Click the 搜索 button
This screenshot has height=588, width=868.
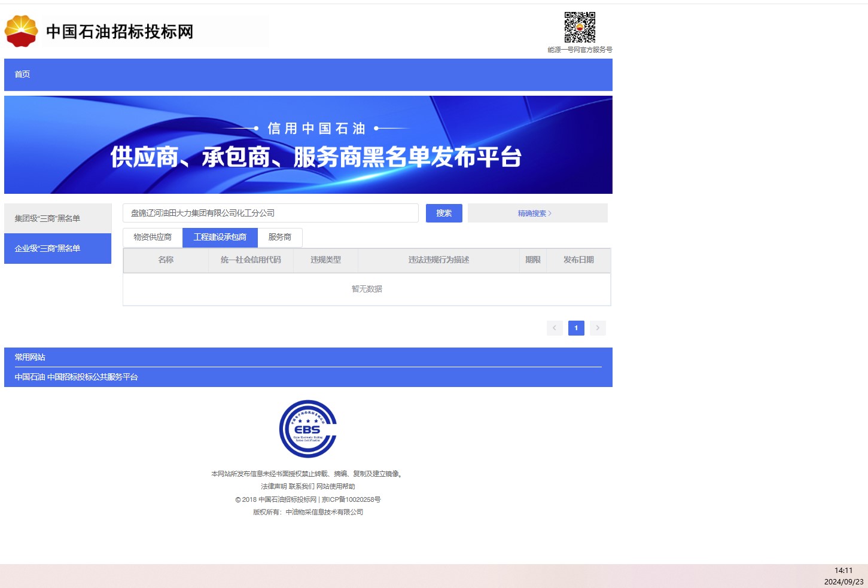pyautogui.click(x=444, y=213)
